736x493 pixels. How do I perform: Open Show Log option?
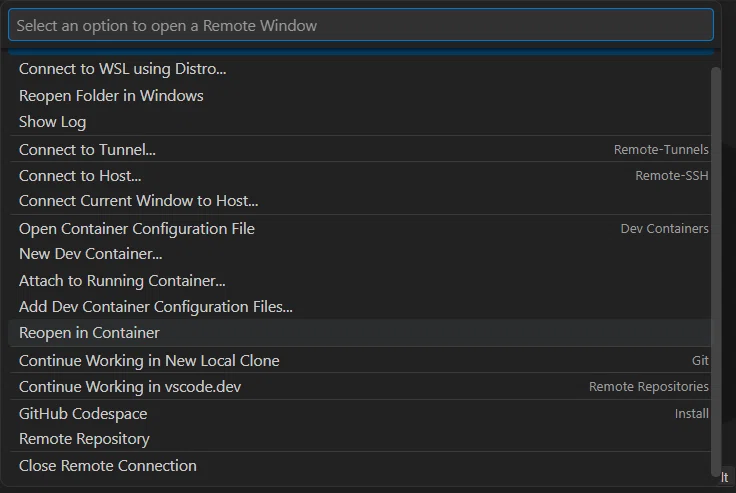tap(360, 122)
